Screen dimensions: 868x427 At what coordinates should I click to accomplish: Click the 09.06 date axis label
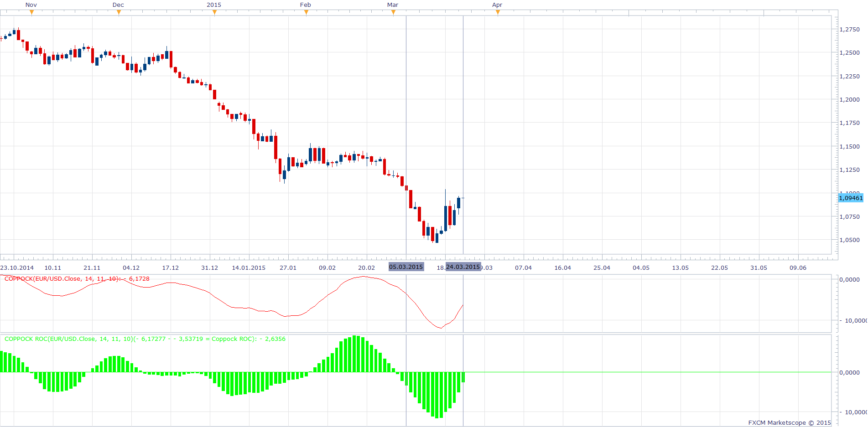coord(798,268)
